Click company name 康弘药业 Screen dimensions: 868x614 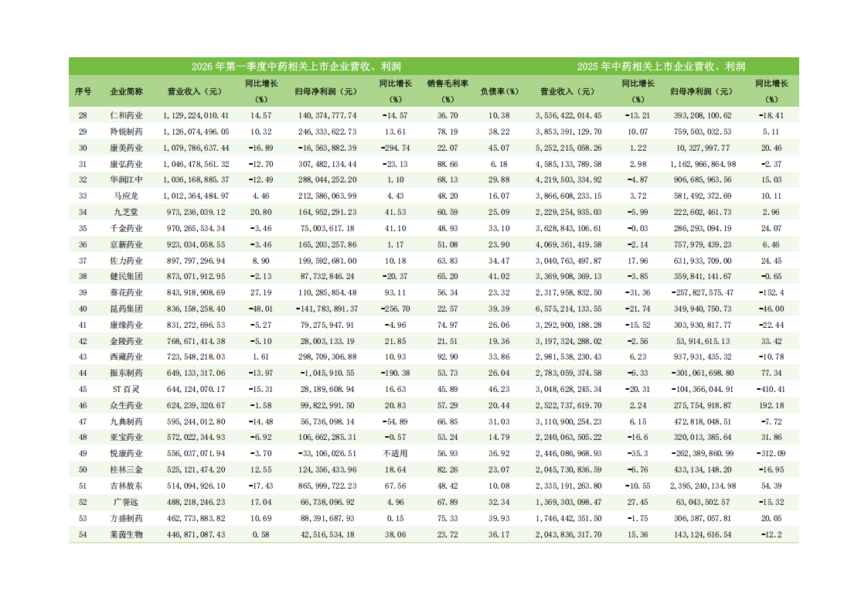point(126,165)
